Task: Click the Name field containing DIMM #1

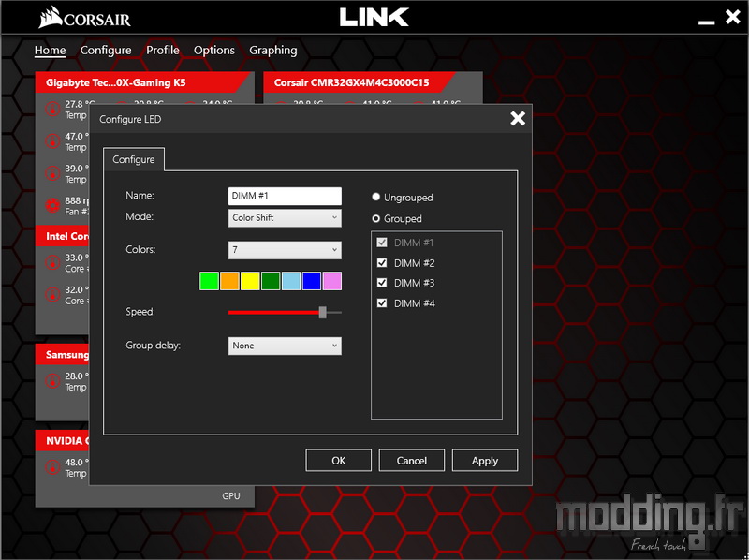Action: 285,196
